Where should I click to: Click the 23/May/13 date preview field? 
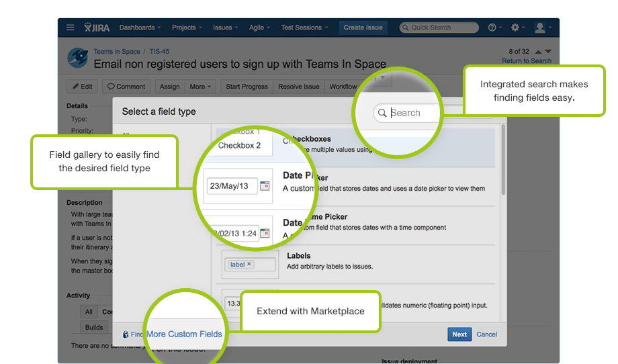click(x=232, y=186)
